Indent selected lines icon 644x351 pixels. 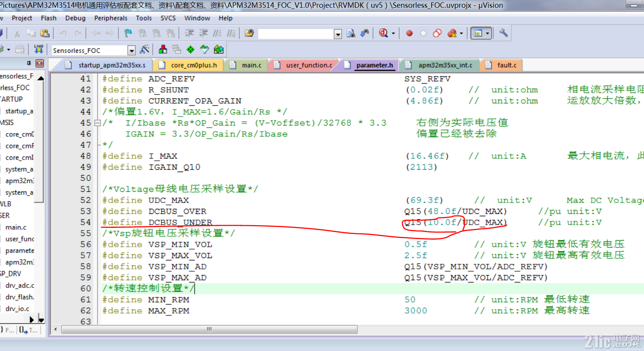click(x=189, y=34)
